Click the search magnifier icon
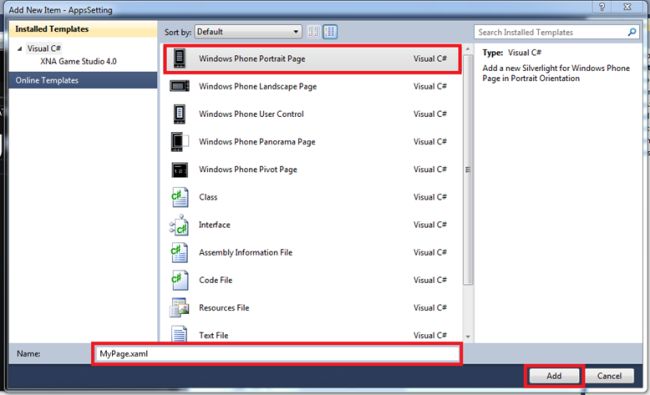Viewport: 650px width, 395px height. [632, 32]
